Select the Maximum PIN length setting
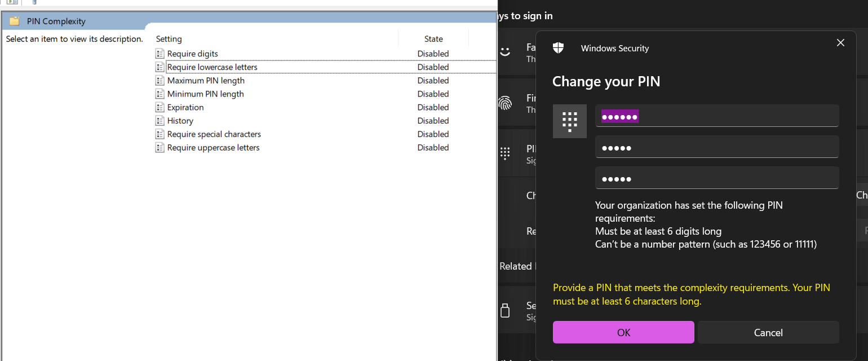Image resolution: width=868 pixels, height=361 pixels. tap(206, 81)
